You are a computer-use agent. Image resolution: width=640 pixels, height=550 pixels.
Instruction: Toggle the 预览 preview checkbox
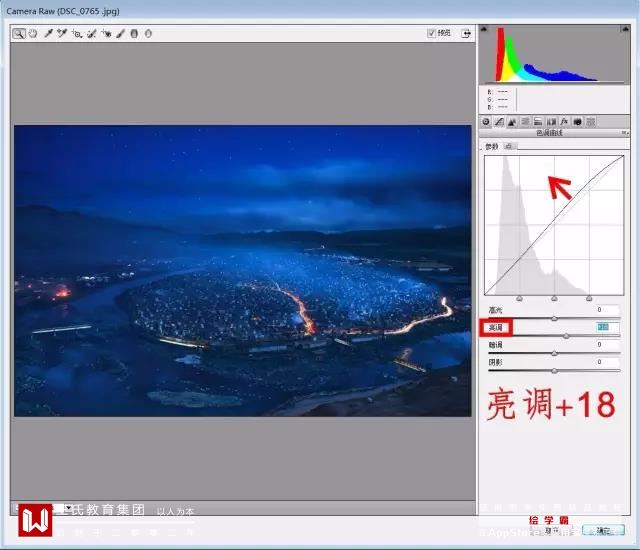coord(431,33)
